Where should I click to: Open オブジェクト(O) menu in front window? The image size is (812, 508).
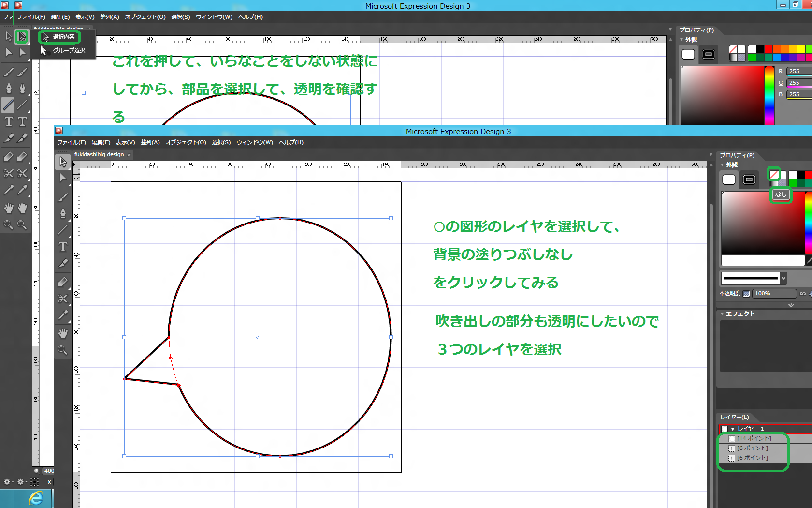click(x=186, y=142)
